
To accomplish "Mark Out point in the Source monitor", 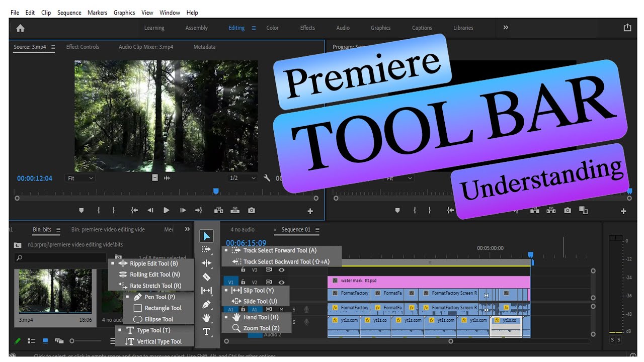I will pos(113,211).
